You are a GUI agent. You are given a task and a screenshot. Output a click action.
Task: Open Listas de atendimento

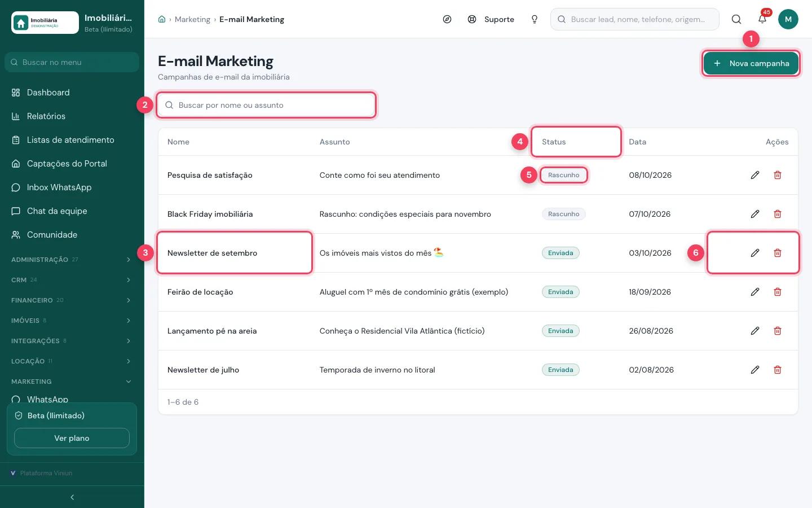click(x=72, y=140)
